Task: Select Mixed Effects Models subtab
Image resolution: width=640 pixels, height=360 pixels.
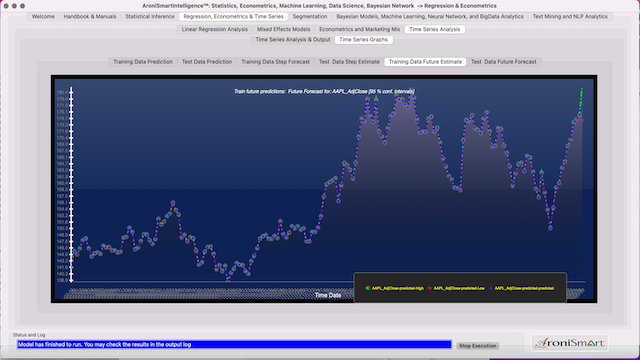Action: pyautogui.click(x=283, y=29)
